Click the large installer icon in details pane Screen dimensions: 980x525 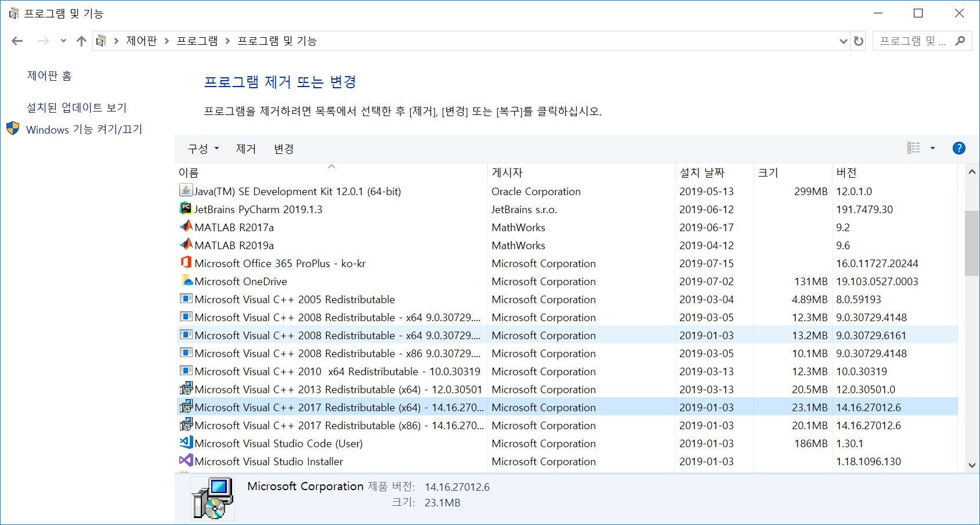tap(213, 498)
